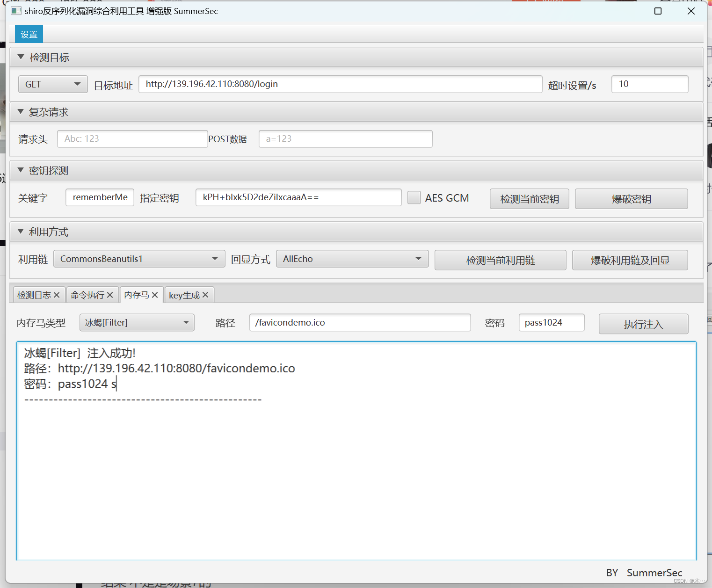Viewport: 712px width, 588px height.
Task: Collapse the 利用方式 section
Action: click(x=21, y=232)
